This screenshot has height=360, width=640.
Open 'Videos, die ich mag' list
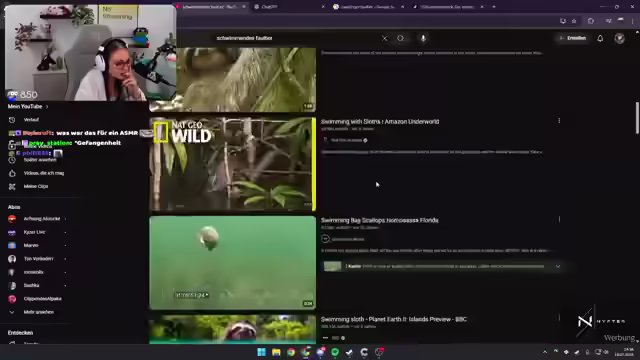[43, 173]
